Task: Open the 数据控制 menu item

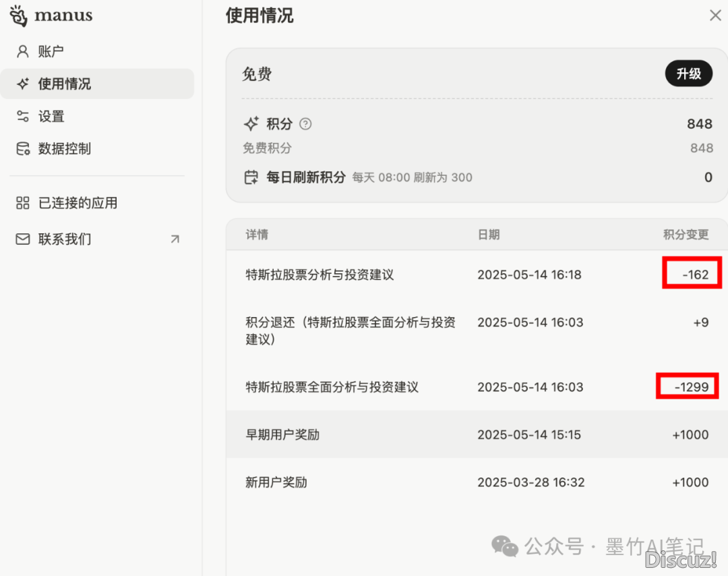Action: [97, 148]
